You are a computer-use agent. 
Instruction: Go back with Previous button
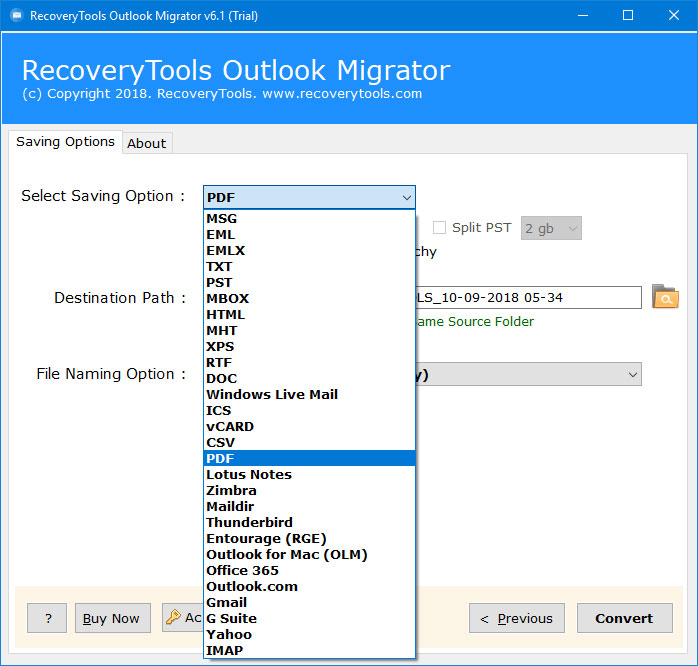pyautogui.click(x=517, y=618)
